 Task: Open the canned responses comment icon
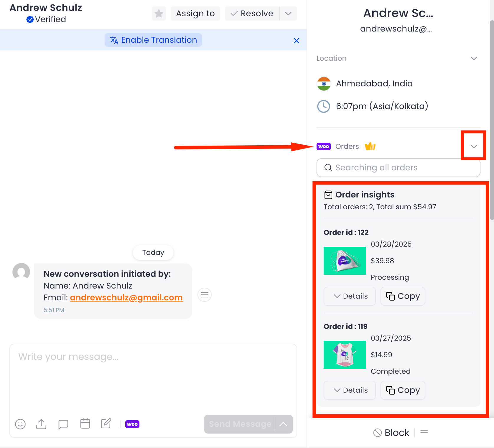[63, 424]
